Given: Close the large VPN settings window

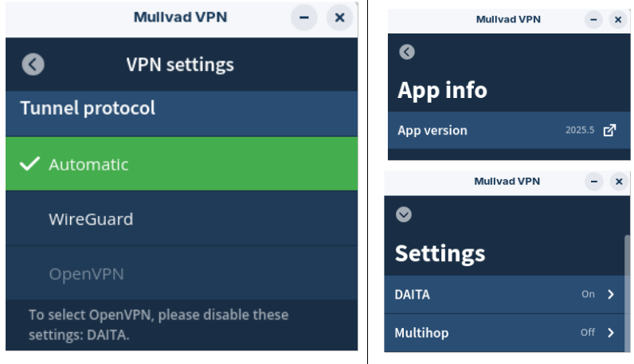Looking at the screenshot, I should point(339,18).
